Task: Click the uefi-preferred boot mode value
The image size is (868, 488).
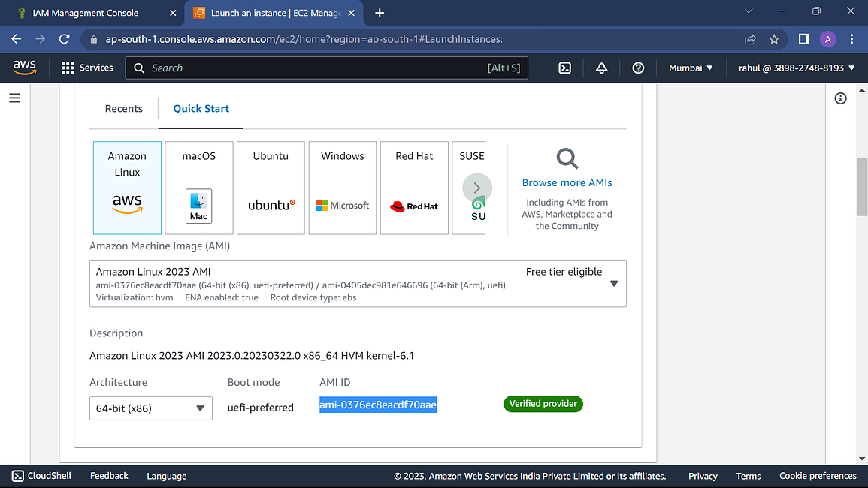Action: [261, 408]
